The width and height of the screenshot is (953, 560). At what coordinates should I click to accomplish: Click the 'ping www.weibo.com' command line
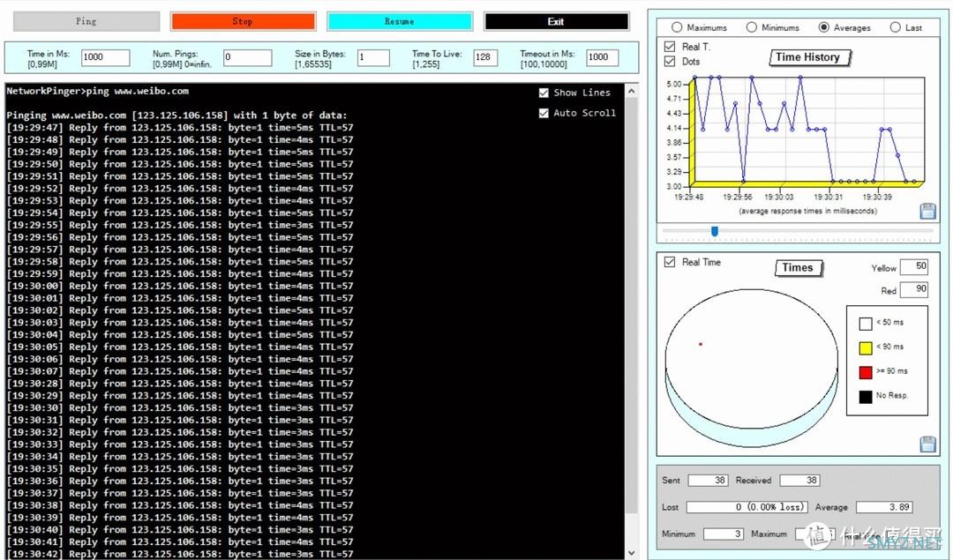97,91
